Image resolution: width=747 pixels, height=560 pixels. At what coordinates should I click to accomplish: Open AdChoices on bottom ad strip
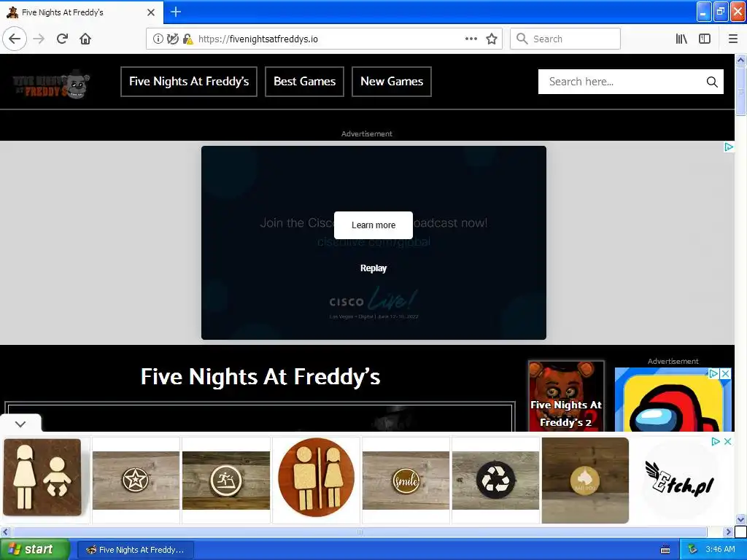pyautogui.click(x=716, y=441)
